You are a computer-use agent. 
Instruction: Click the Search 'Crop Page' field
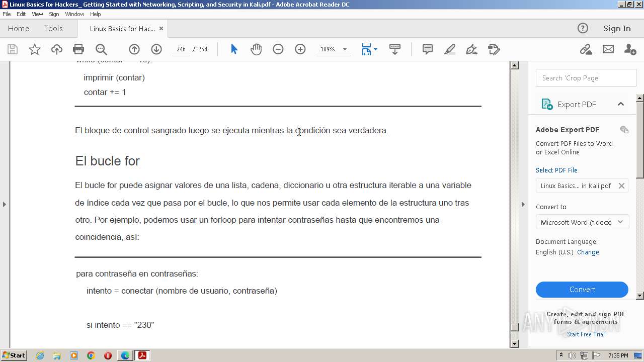click(x=586, y=78)
